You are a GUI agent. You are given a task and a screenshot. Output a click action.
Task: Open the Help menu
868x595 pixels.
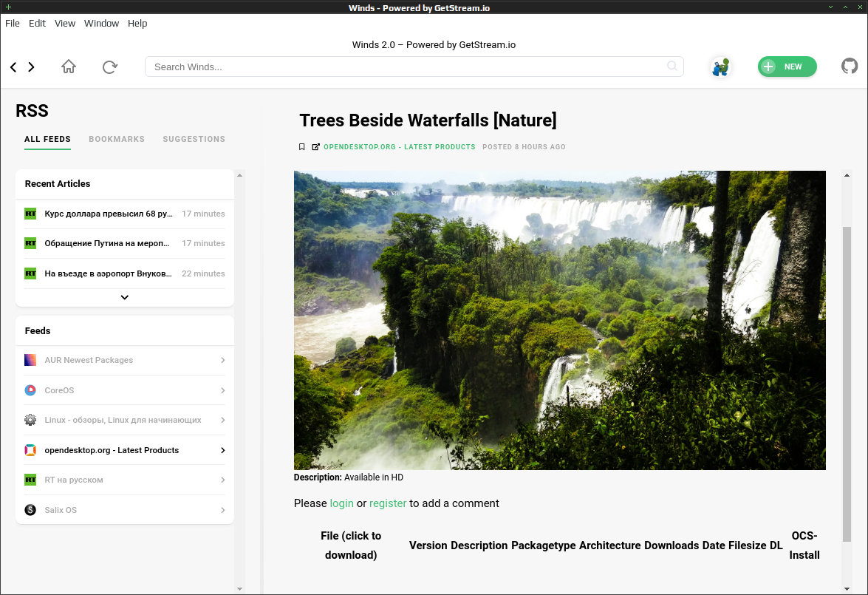coord(137,23)
